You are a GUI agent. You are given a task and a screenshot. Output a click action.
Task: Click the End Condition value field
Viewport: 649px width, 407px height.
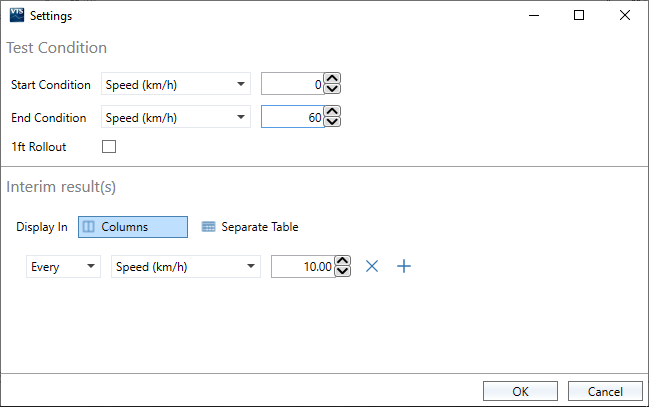pos(292,118)
